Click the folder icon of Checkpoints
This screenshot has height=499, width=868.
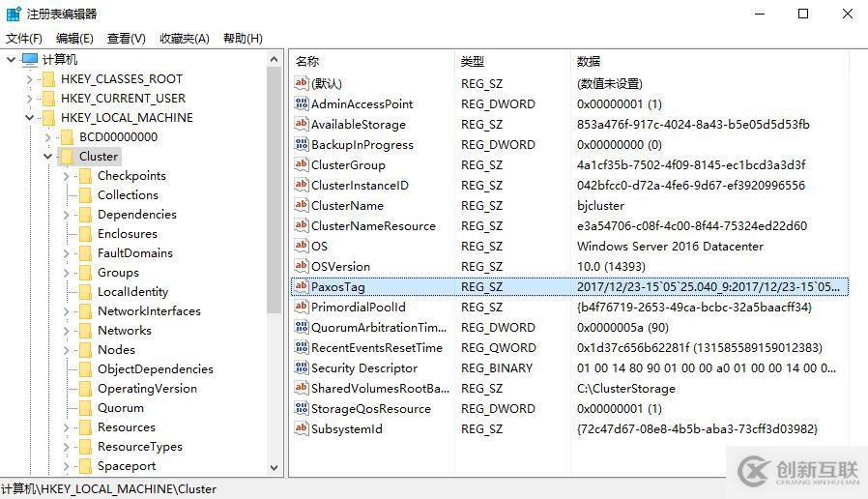click(x=85, y=176)
